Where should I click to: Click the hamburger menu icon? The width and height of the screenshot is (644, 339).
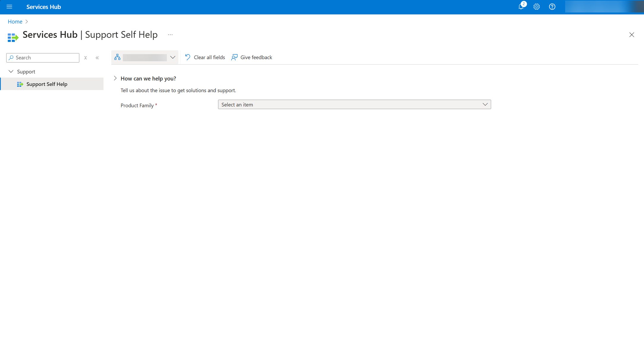coord(10,7)
